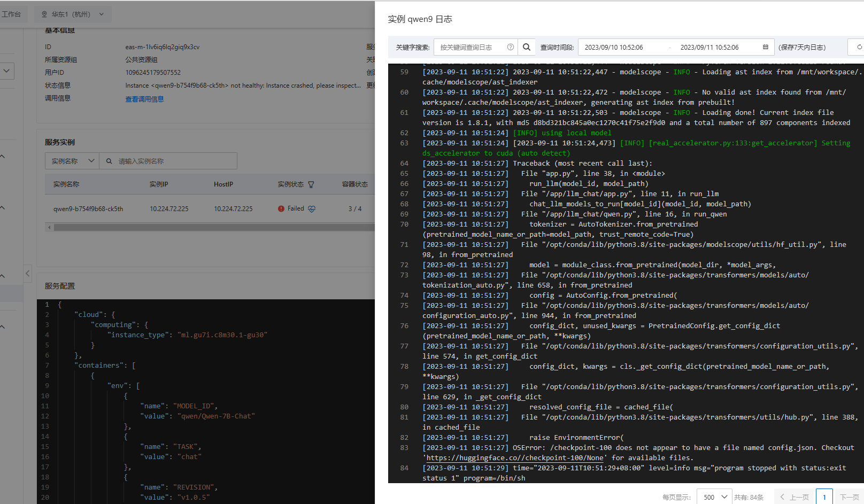864x504 pixels.
Task: Open the 查看调用信息 link
Action: 144,99
